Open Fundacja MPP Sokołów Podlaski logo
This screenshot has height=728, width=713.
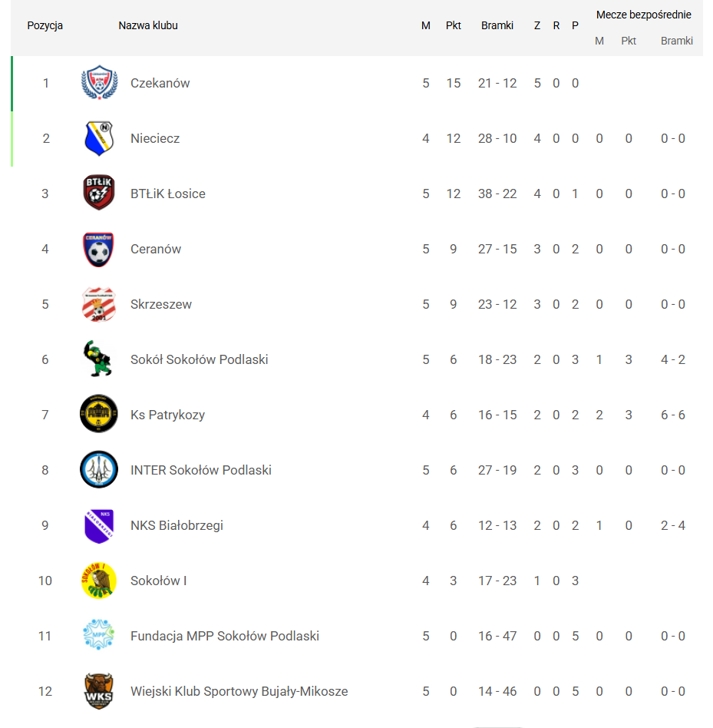tap(99, 636)
